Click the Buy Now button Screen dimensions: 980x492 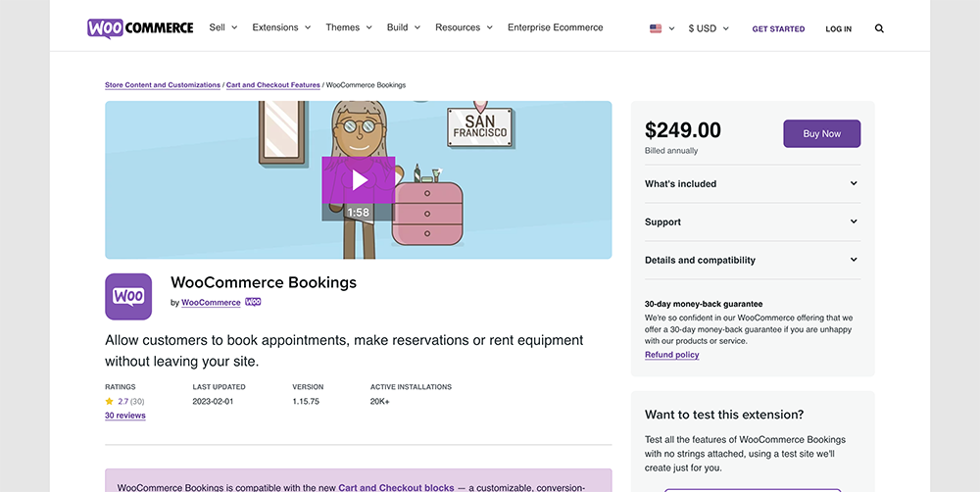(822, 134)
